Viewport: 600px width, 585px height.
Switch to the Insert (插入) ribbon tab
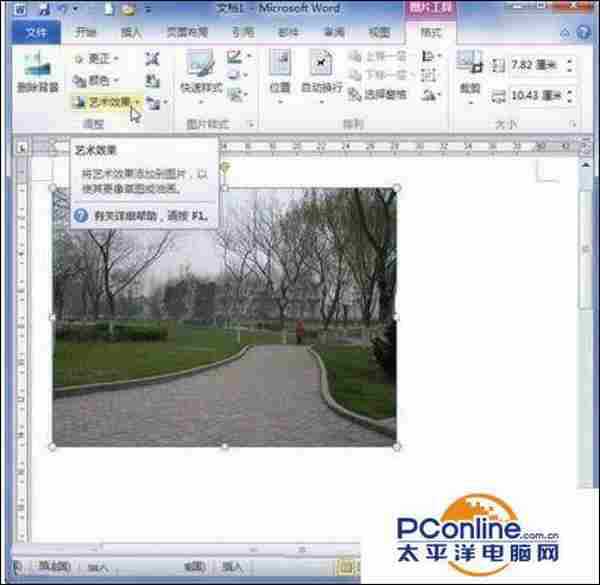[132, 32]
